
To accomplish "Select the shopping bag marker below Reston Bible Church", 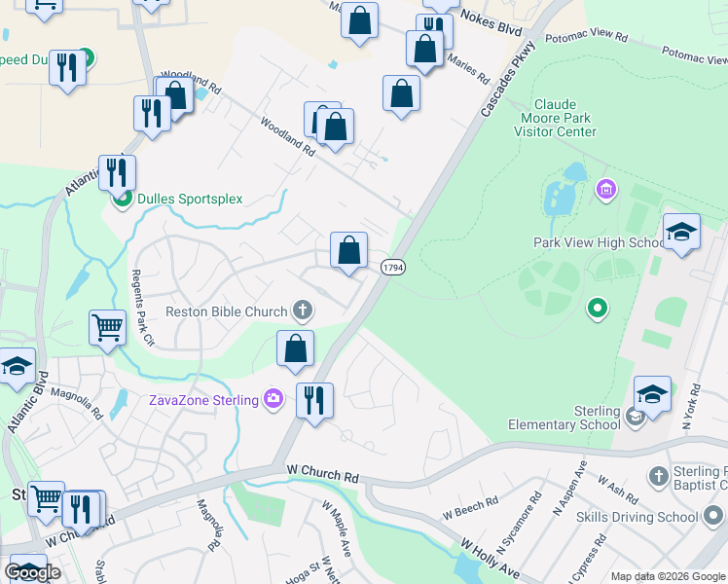I will 295,349.
